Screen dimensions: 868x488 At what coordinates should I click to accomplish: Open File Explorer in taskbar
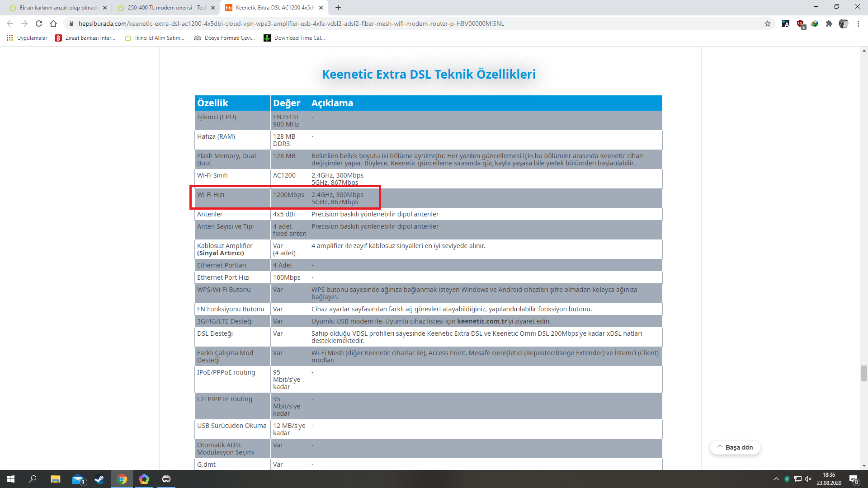click(x=55, y=479)
